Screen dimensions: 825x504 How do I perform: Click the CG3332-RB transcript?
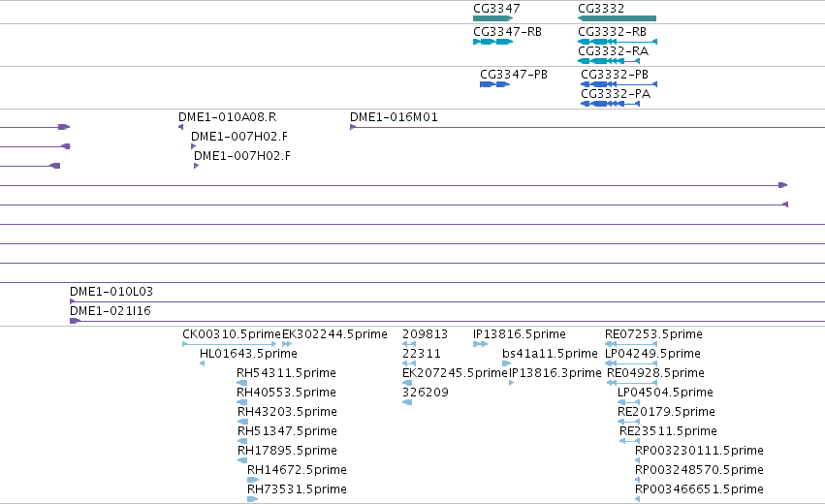[x=618, y=42]
